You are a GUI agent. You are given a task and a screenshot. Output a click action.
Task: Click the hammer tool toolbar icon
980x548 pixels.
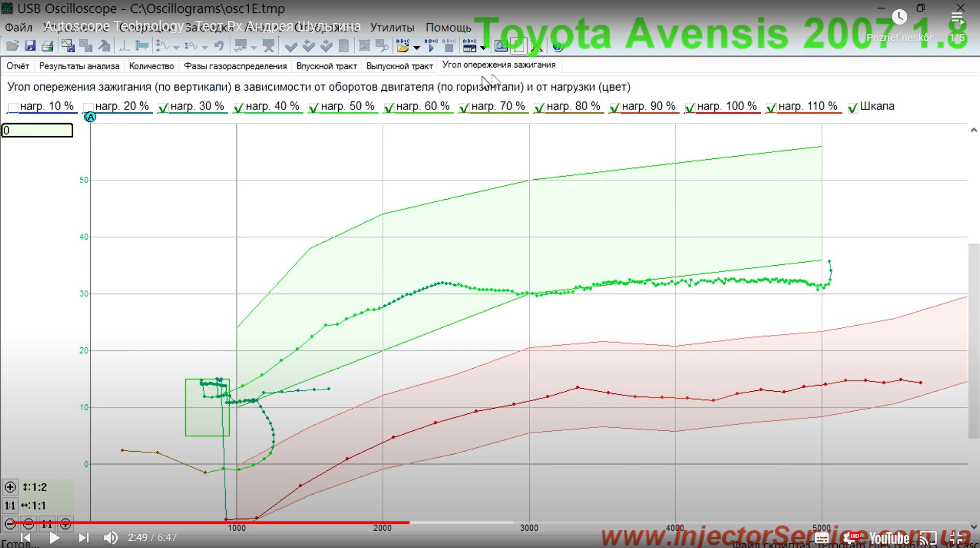click(x=104, y=46)
